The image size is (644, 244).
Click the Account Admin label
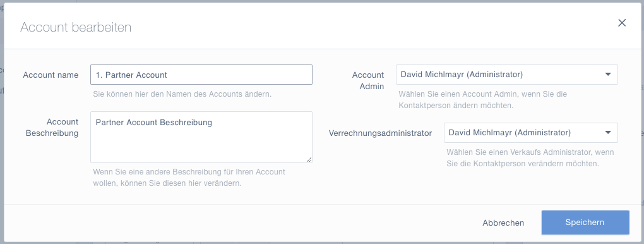click(367, 81)
